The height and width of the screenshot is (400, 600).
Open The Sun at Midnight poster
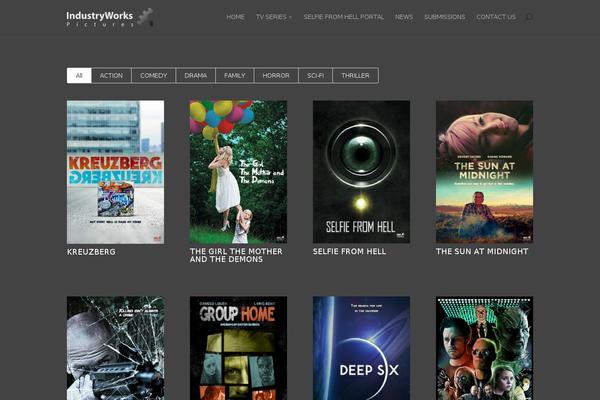tap(484, 172)
